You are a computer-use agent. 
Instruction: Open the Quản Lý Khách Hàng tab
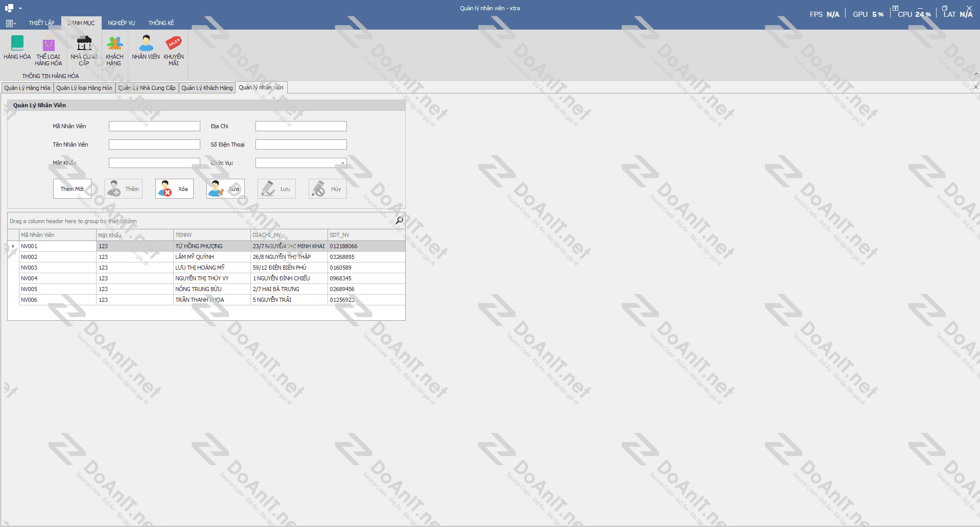click(207, 88)
